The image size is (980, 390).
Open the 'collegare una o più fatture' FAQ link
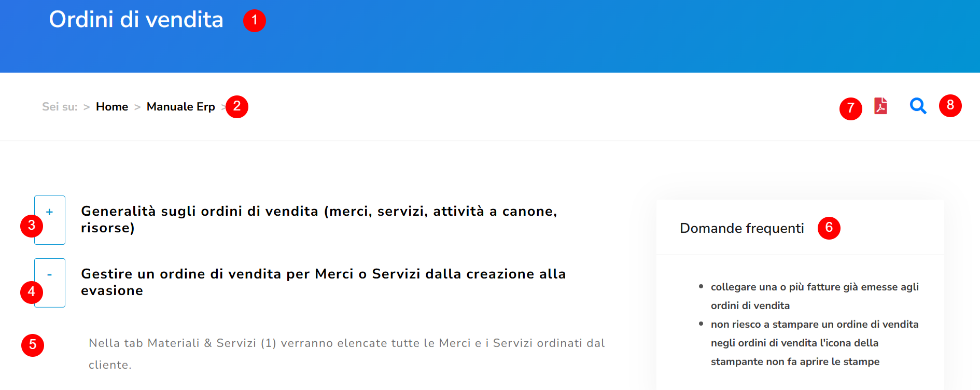click(x=815, y=296)
